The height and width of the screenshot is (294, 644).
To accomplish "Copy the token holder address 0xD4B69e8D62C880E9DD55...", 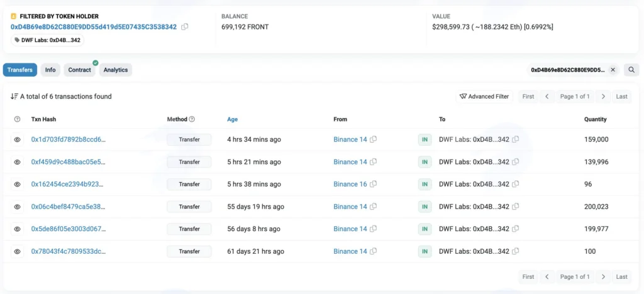I will pos(185,26).
